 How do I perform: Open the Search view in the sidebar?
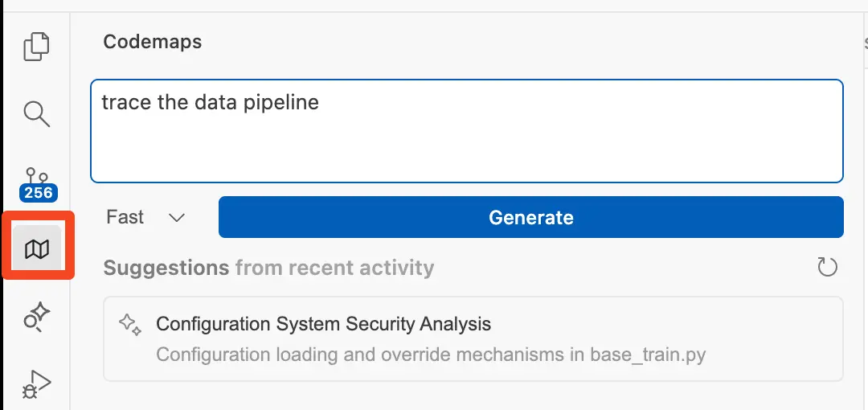[x=37, y=113]
